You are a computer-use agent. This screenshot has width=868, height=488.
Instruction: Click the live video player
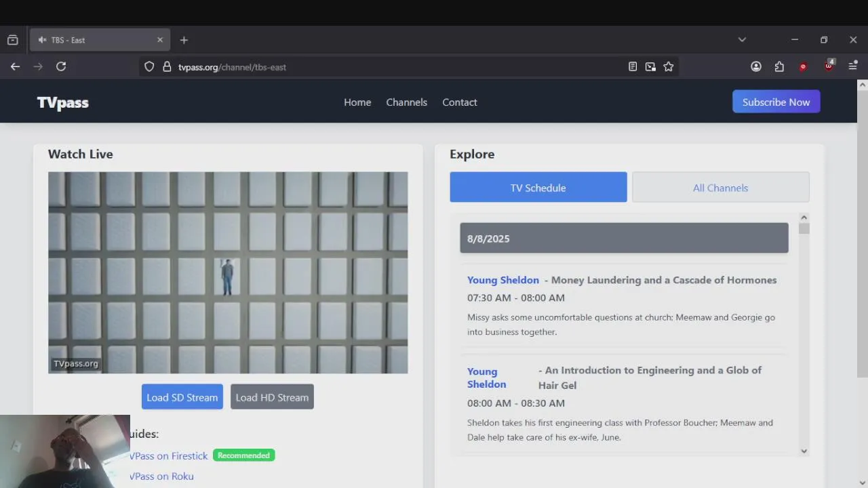(228, 272)
